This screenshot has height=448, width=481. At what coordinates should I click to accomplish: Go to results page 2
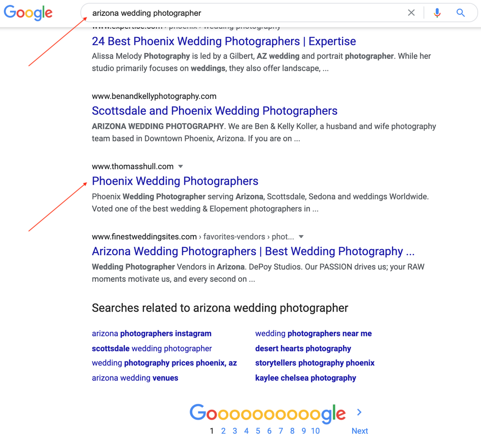[x=223, y=431]
